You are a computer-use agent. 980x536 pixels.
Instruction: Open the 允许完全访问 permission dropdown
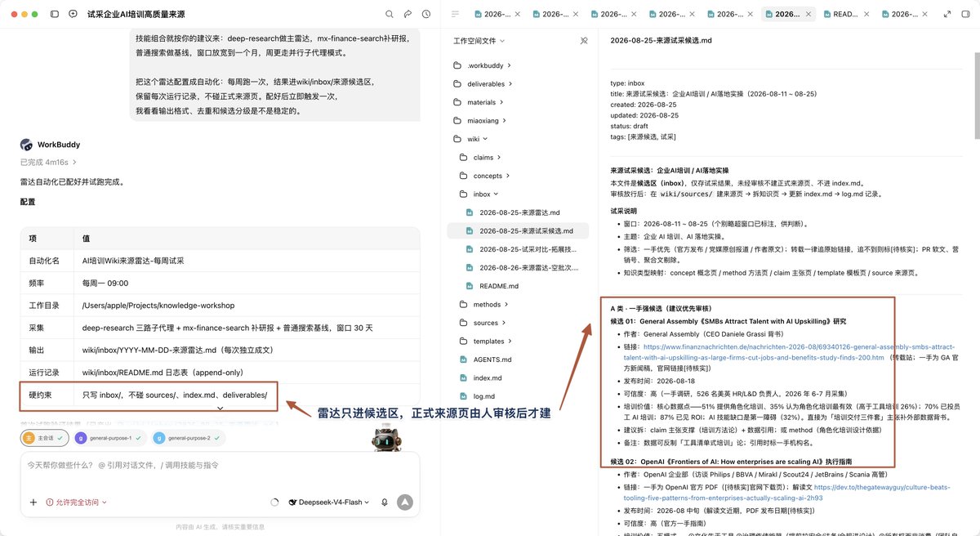77,502
